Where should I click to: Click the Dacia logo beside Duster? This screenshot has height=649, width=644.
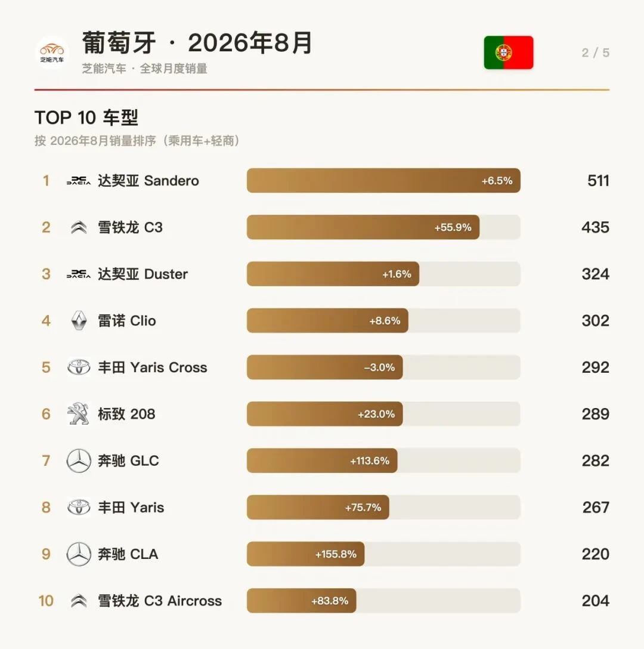click(79, 274)
